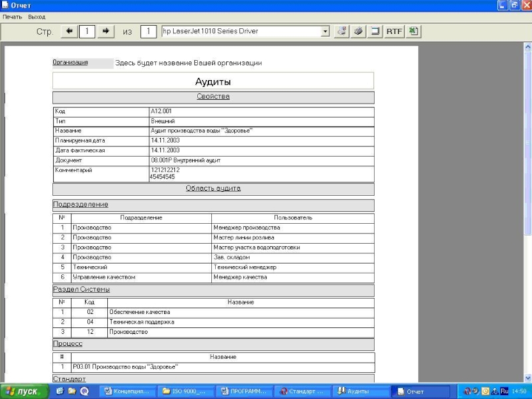This screenshot has width=532, height=399.
Task: Export the report to Excel
Action: point(413,31)
